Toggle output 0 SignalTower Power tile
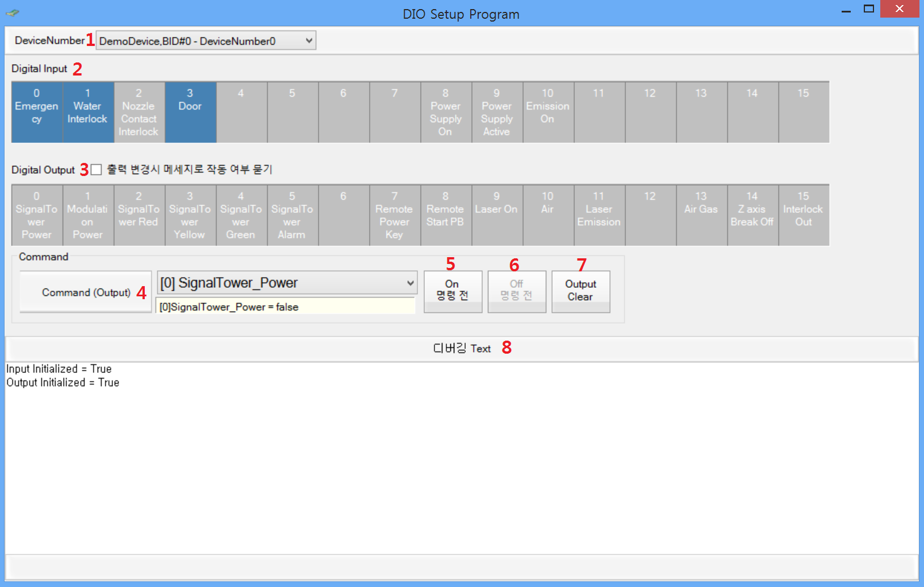Viewport: 924px width, 587px height. [x=37, y=215]
